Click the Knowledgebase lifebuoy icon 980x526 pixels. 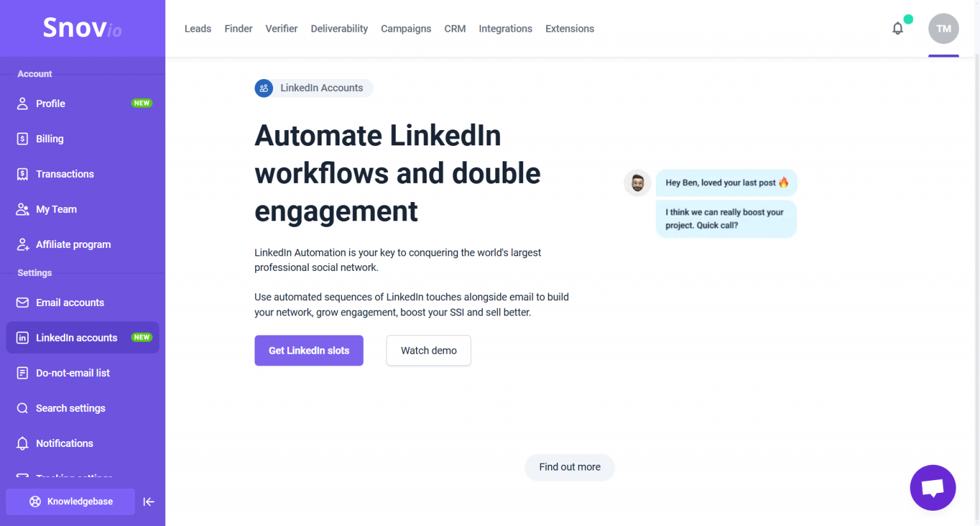pyautogui.click(x=35, y=502)
